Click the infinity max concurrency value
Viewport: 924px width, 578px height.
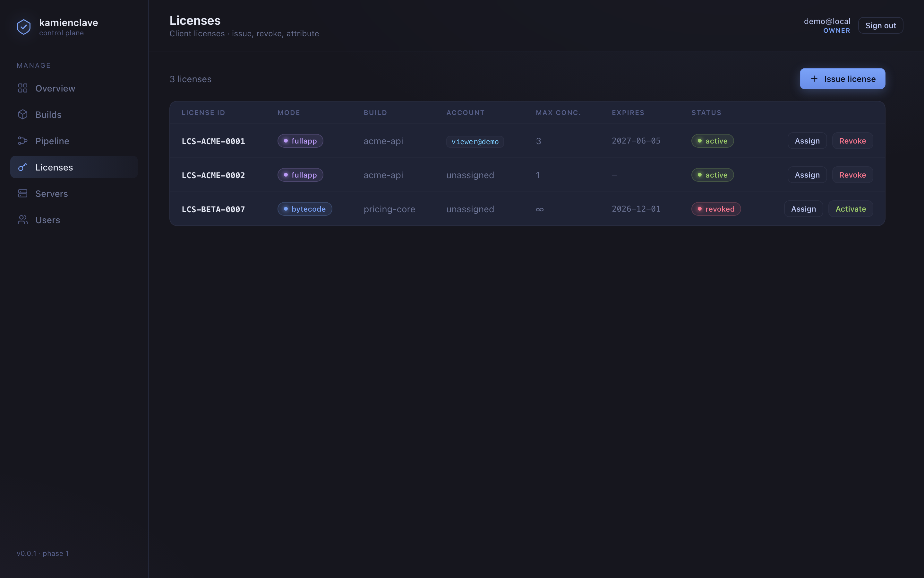coord(540,209)
